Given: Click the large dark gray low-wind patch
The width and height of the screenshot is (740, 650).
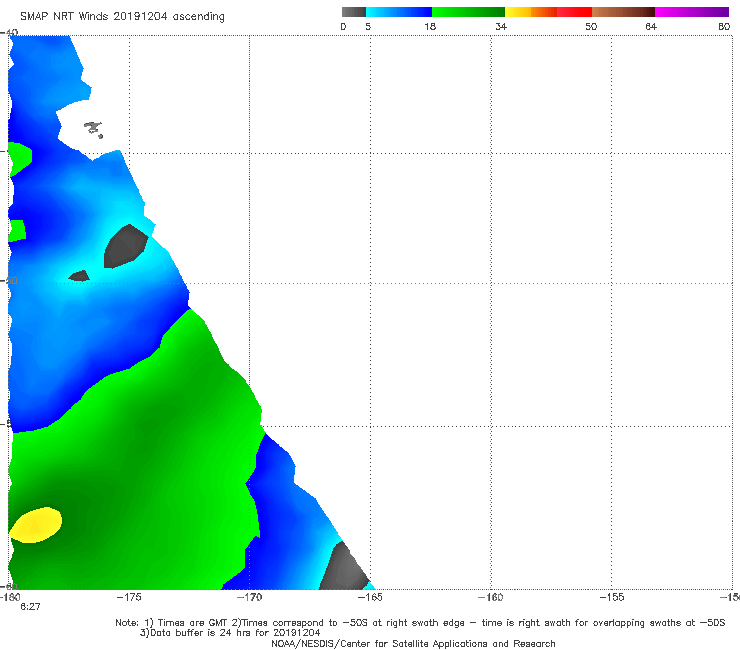Looking at the screenshot, I should click(125, 246).
